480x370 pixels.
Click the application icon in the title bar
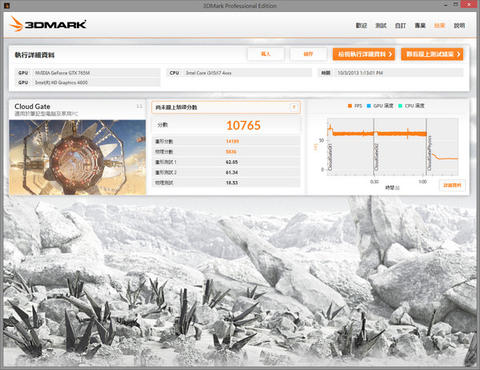pyautogui.click(x=7, y=5)
